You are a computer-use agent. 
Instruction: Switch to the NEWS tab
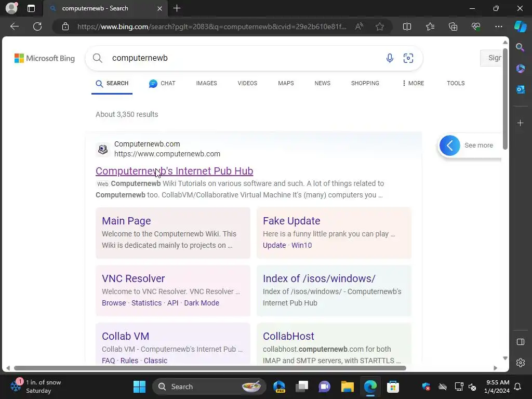coord(322,83)
